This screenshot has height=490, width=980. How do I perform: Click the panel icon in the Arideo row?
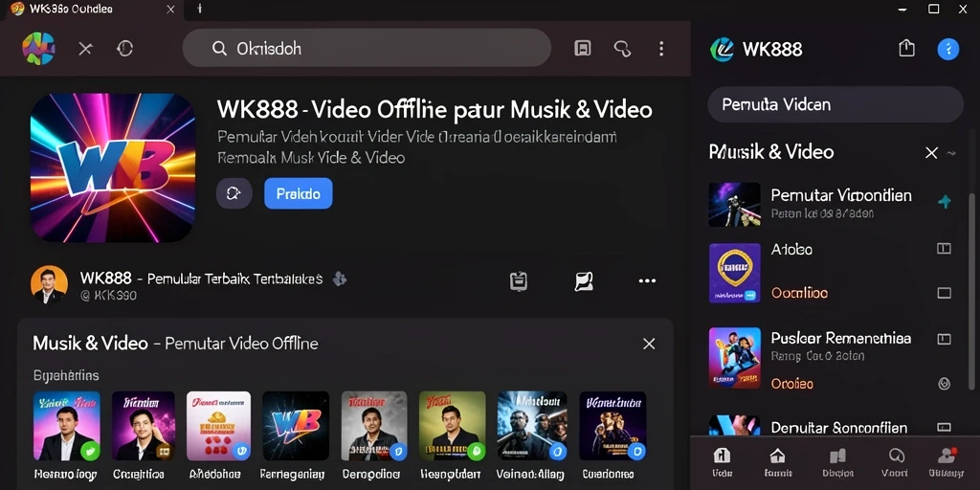[944, 249]
